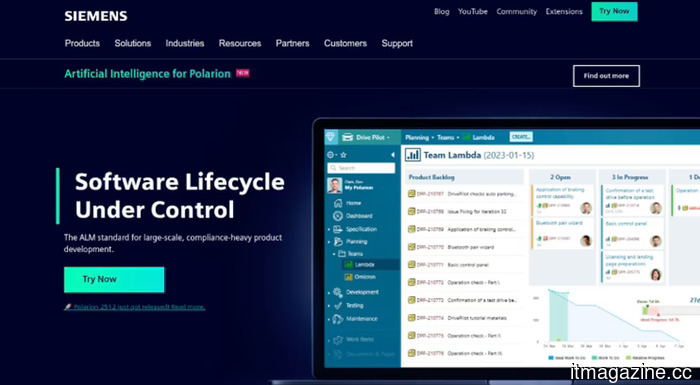Open the sidebar settings gear
700x385 pixels.
331,155
